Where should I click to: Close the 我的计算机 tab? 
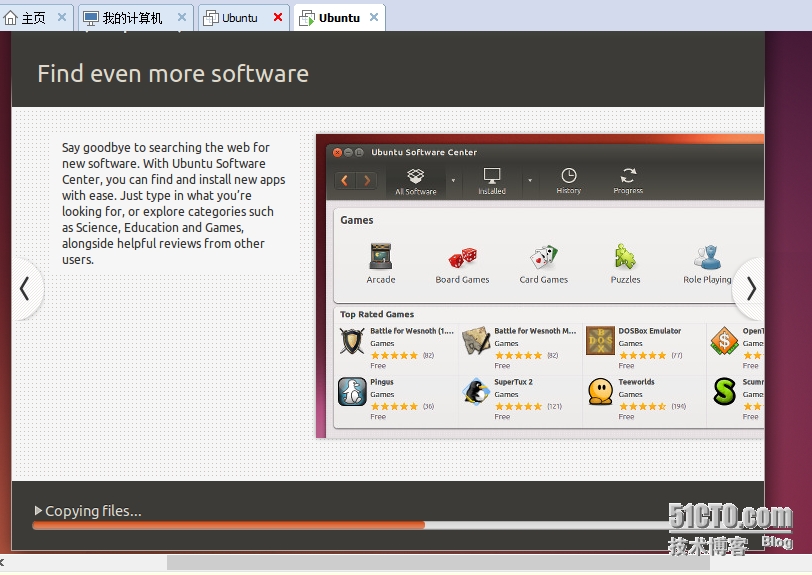pos(182,17)
